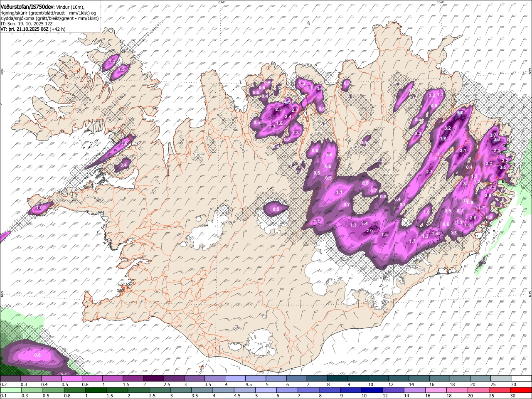Click the '0.2' label starting the upper legend

click(x=3, y=384)
